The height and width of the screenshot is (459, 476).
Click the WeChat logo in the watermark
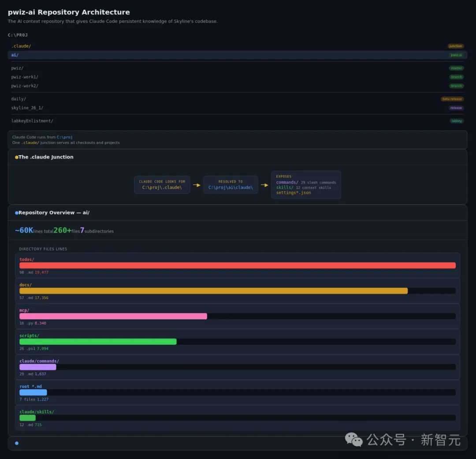click(x=353, y=439)
